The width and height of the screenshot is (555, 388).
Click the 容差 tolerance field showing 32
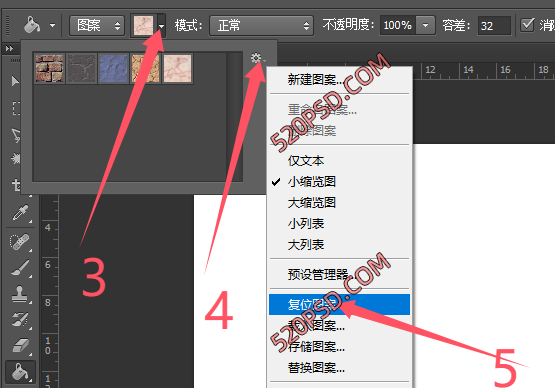pyautogui.click(x=494, y=25)
